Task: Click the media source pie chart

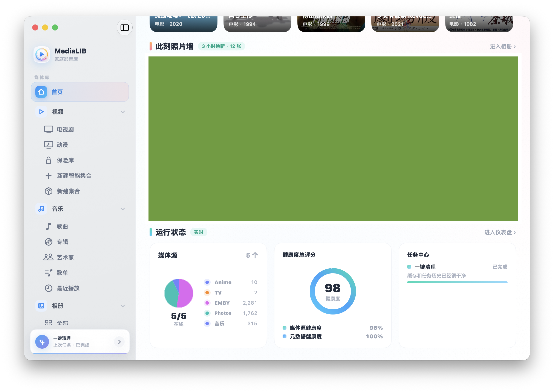Action: (x=179, y=293)
